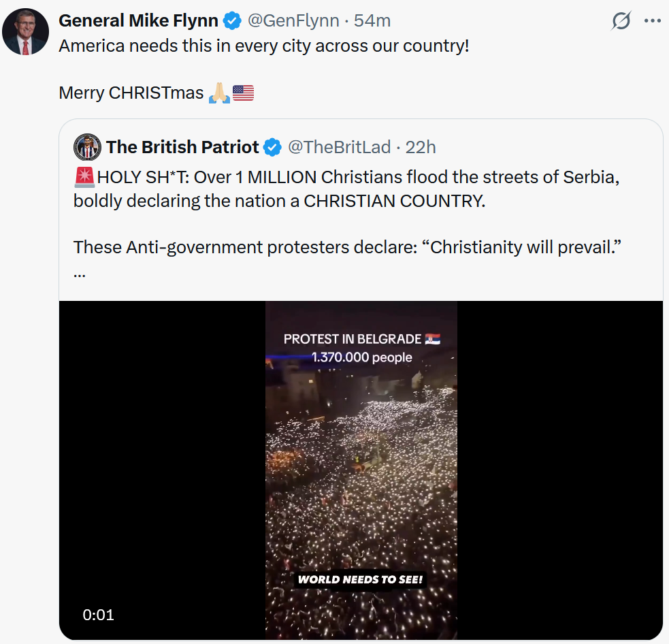Viewport: 669px width, 644px height.
Task: Open the @TheBritLad handle link
Action: point(339,147)
